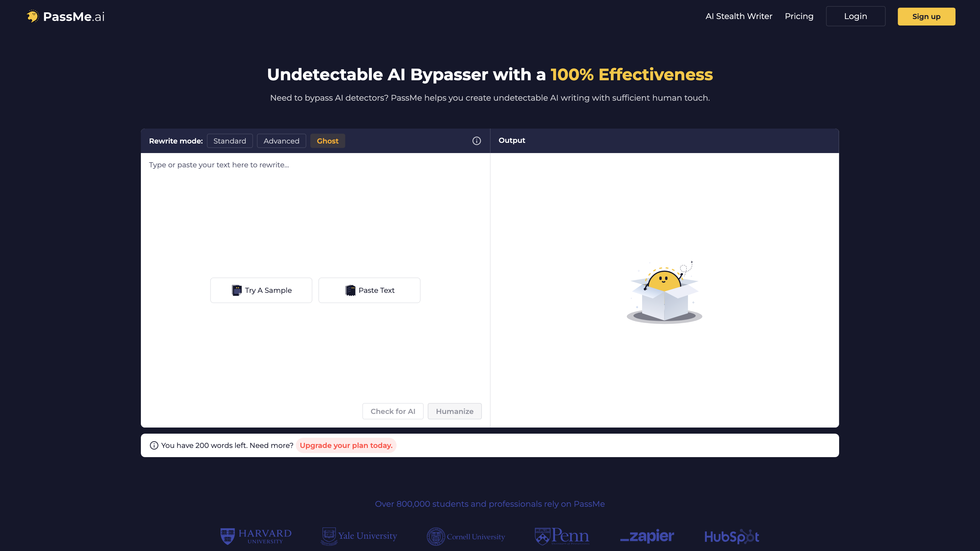Click the info icon beside words left notice
Viewport: 980px width, 551px height.
pyautogui.click(x=154, y=445)
